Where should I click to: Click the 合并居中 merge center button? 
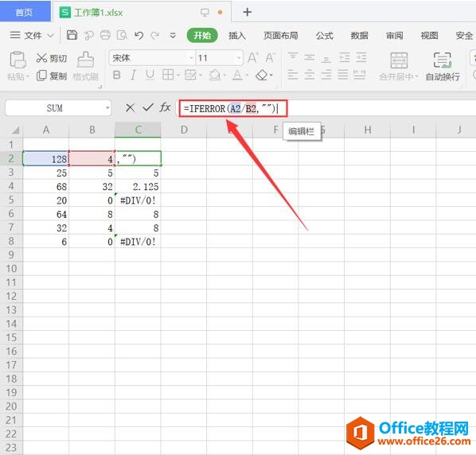[x=399, y=67]
